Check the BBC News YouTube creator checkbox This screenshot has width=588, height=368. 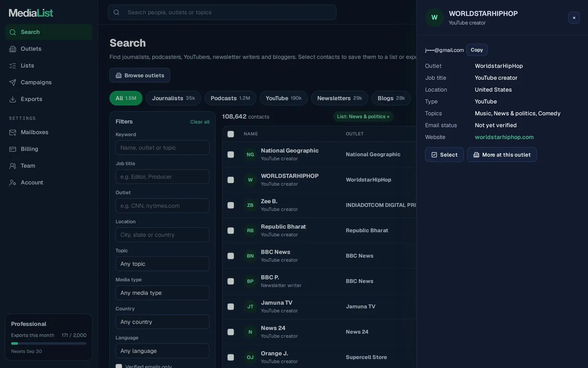[231, 256]
